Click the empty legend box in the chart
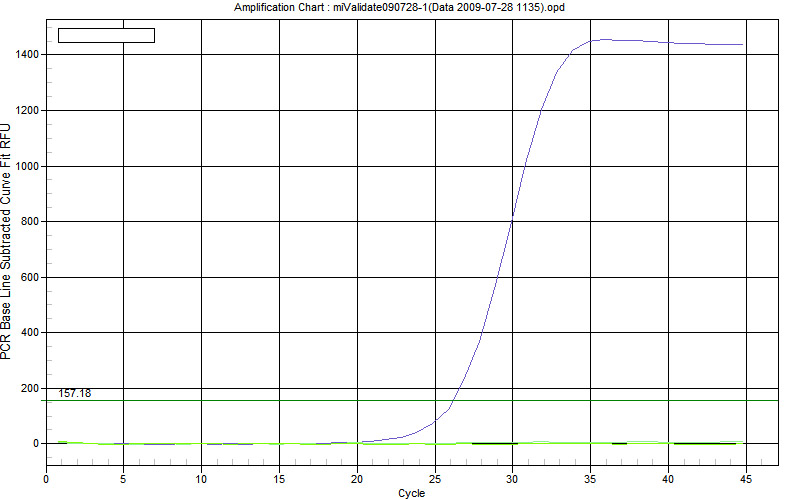Screen dimensions: 800x500 point(107,35)
